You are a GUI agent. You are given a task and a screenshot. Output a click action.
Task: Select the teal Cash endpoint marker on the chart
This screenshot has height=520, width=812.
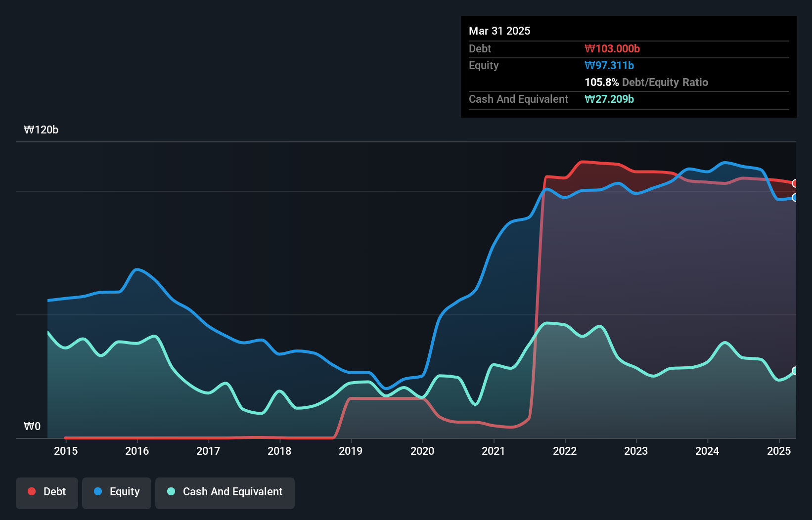[795, 371]
